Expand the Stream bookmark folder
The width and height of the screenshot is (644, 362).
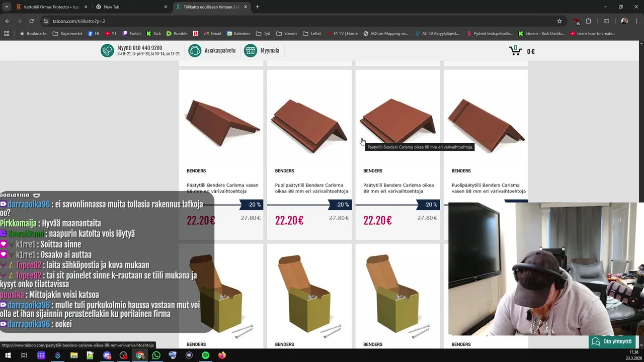(287, 34)
